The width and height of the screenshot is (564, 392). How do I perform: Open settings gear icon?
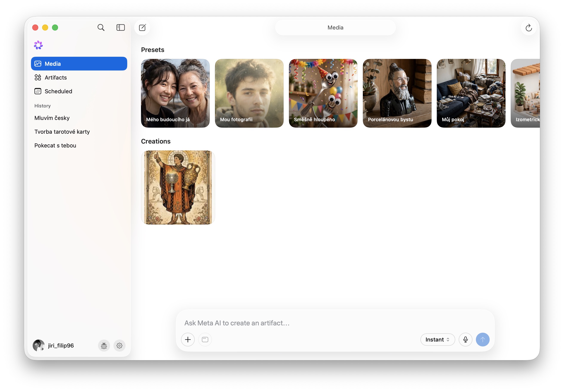point(119,346)
